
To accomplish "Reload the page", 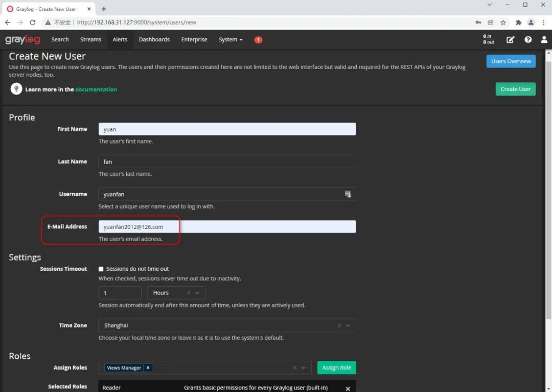I will [x=32, y=22].
